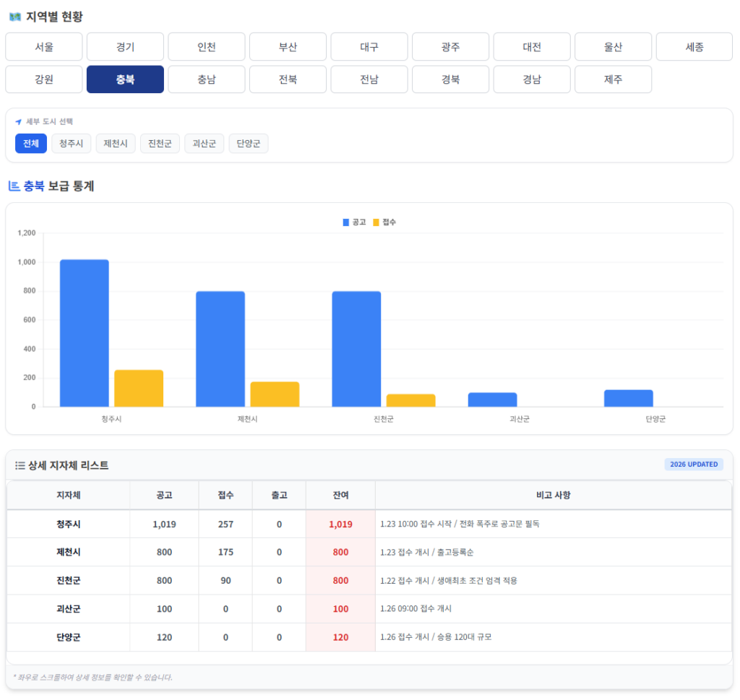Click the location arrow icon near 세부 도시 선택
Screen dimensions: 740x700
coord(19,122)
